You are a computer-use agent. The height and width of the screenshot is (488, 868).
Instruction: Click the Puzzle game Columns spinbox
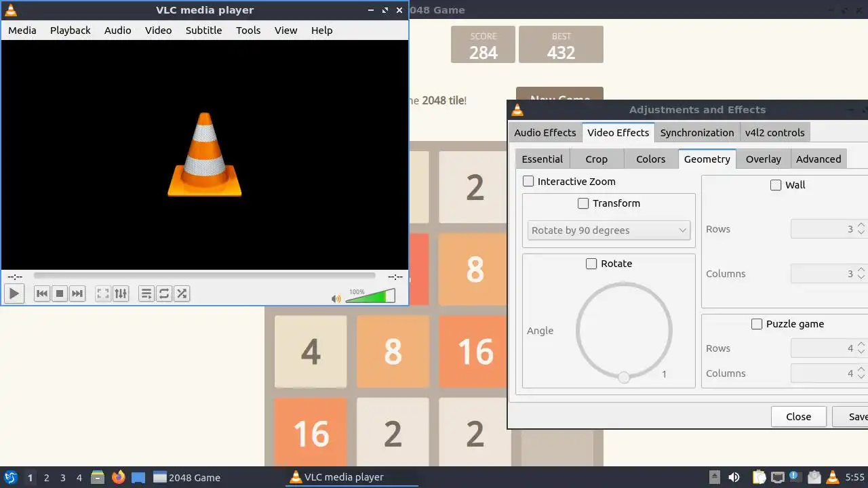click(x=828, y=373)
